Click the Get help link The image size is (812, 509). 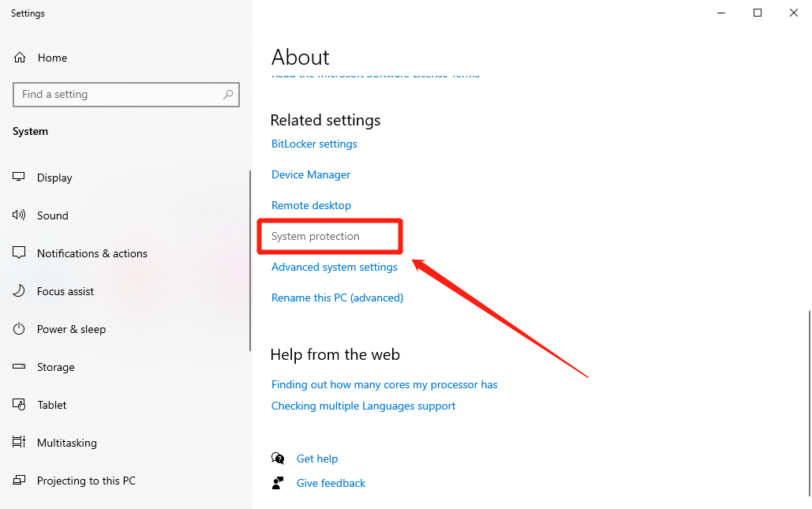tap(316, 458)
